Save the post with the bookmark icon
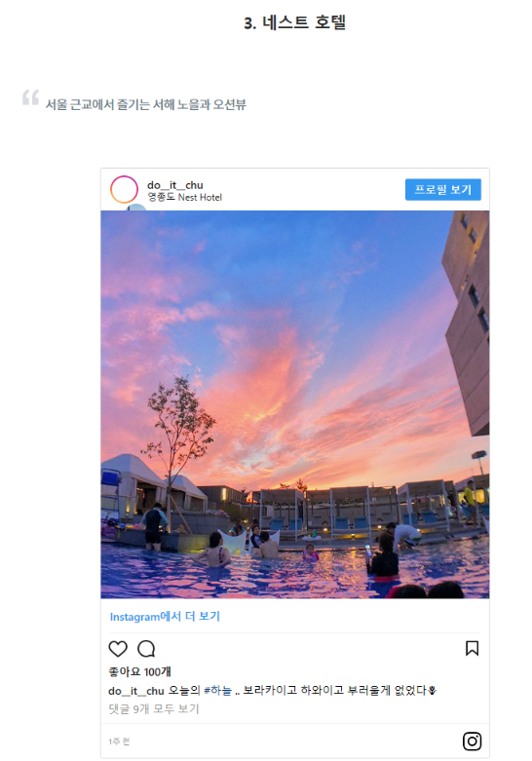Image resolution: width=532 pixels, height=761 pixels. 472,648
